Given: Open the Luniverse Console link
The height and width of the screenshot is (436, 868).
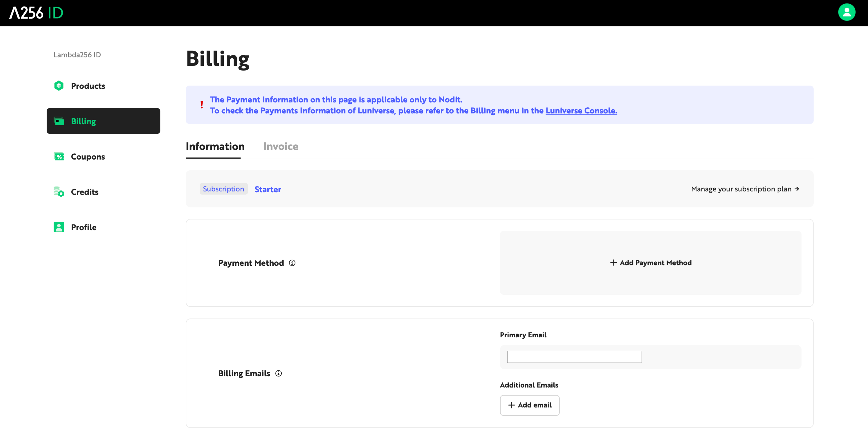Looking at the screenshot, I should 581,111.
